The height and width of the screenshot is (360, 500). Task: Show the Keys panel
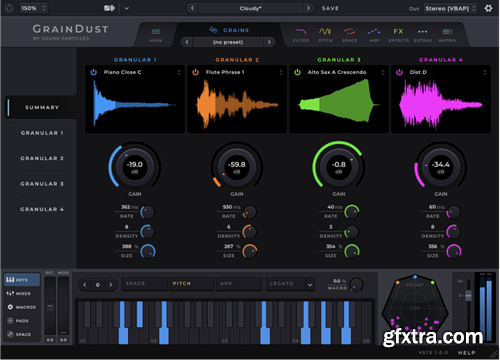[22, 280]
